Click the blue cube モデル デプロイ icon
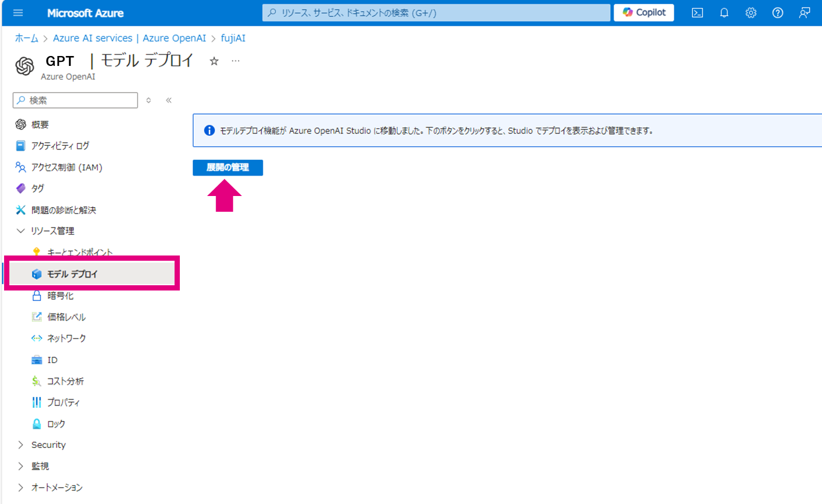Image resolution: width=822 pixels, height=504 pixels. tap(37, 274)
